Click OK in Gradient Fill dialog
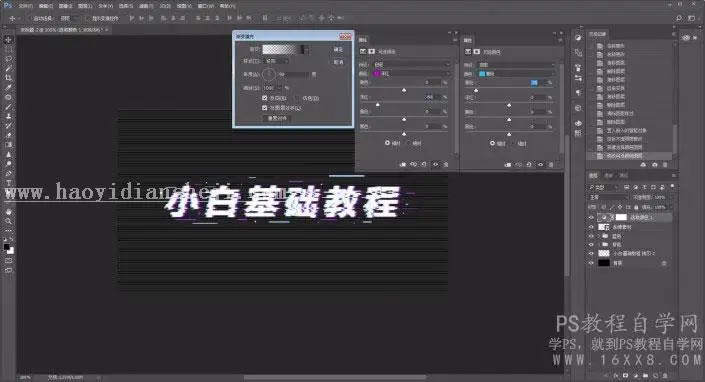Viewport: 705px width, 382px height. [339, 49]
